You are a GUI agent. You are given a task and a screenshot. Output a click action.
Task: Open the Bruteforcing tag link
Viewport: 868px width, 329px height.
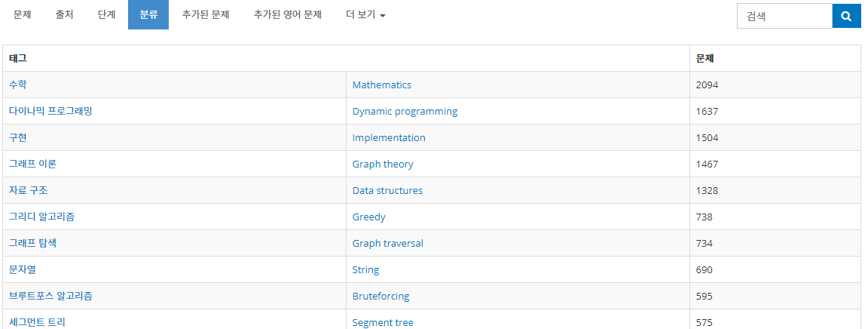tap(381, 297)
